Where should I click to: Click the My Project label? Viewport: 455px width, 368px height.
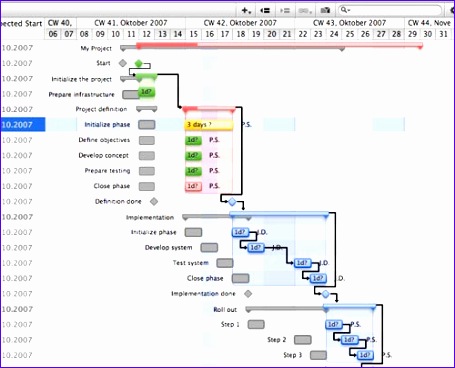point(96,49)
